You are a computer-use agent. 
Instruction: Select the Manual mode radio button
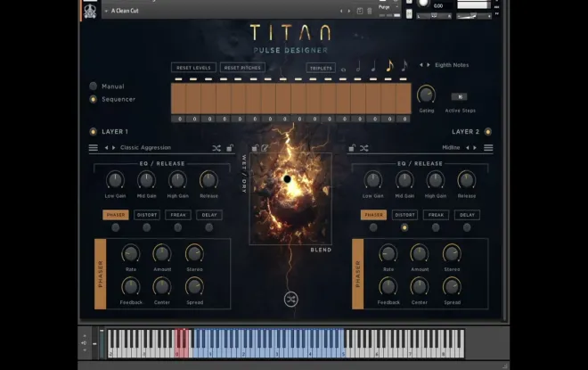93,86
